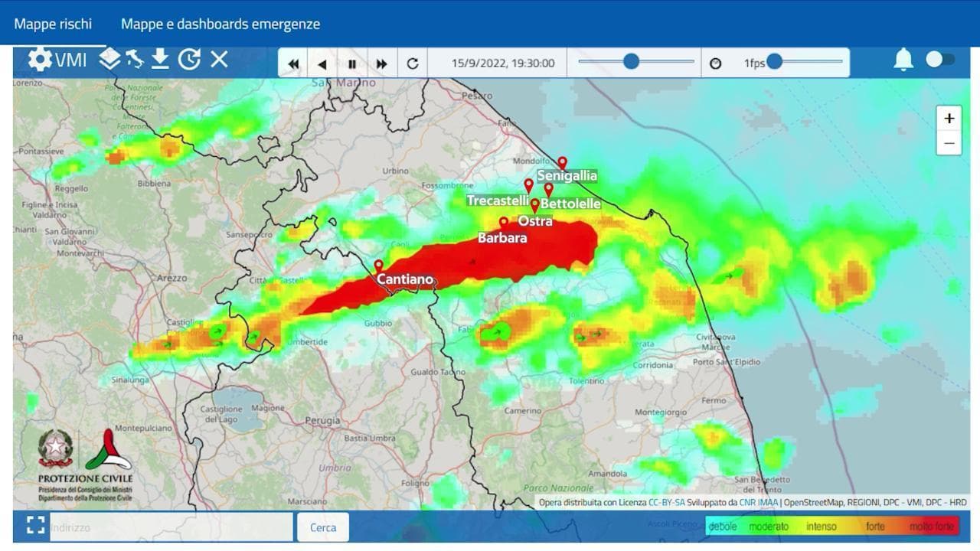
Task: Open the CC-BY-SA license link
Action: point(666,503)
